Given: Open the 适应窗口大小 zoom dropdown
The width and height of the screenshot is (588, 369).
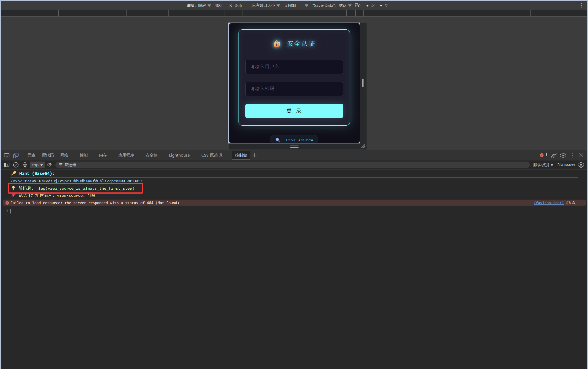Looking at the screenshot, I should click(x=266, y=6).
